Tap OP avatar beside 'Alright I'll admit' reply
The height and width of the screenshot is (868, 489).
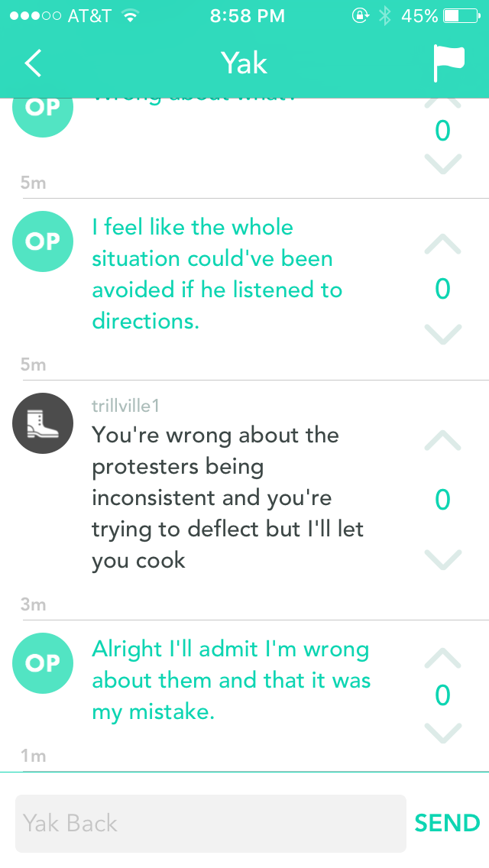(x=43, y=663)
